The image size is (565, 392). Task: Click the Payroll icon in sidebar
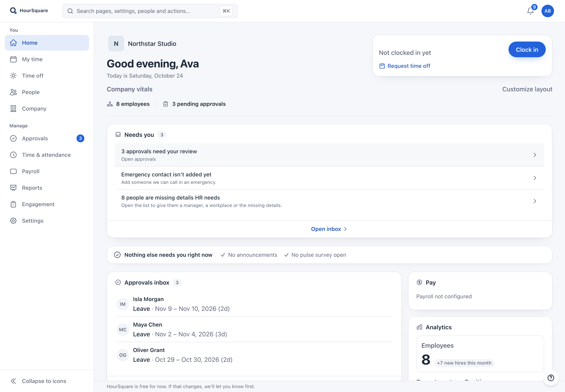click(13, 171)
